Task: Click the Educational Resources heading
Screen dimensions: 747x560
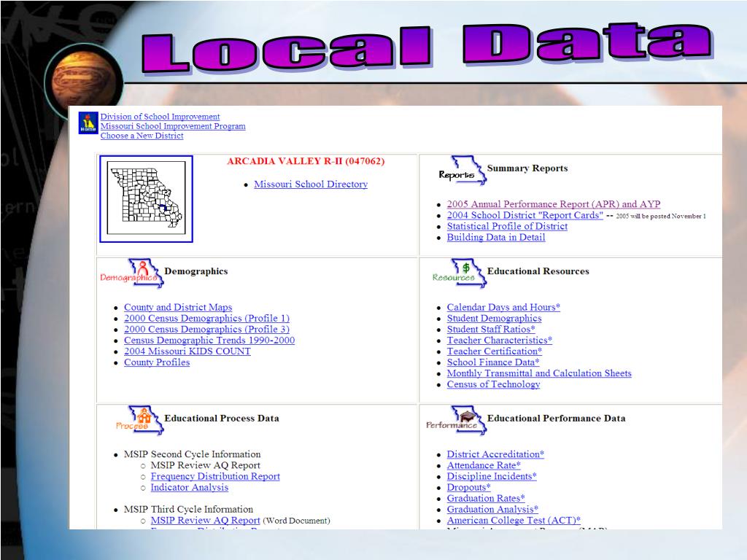Action: pyautogui.click(x=538, y=271)
